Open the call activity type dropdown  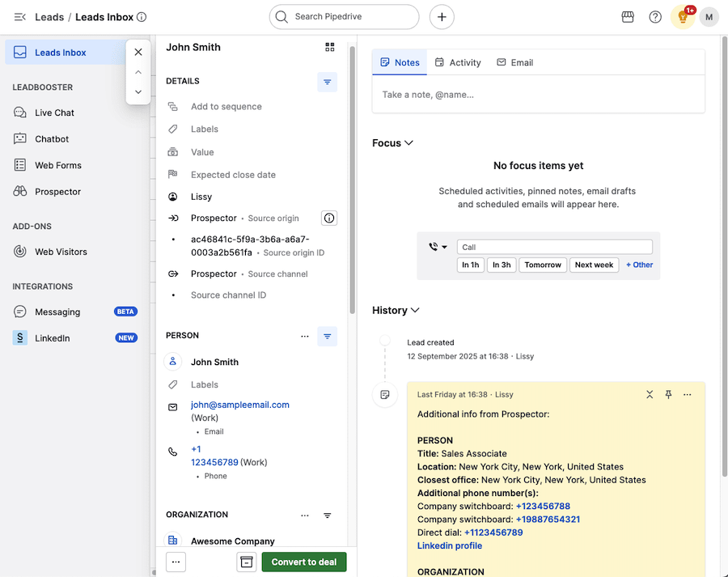pos(438,248)
